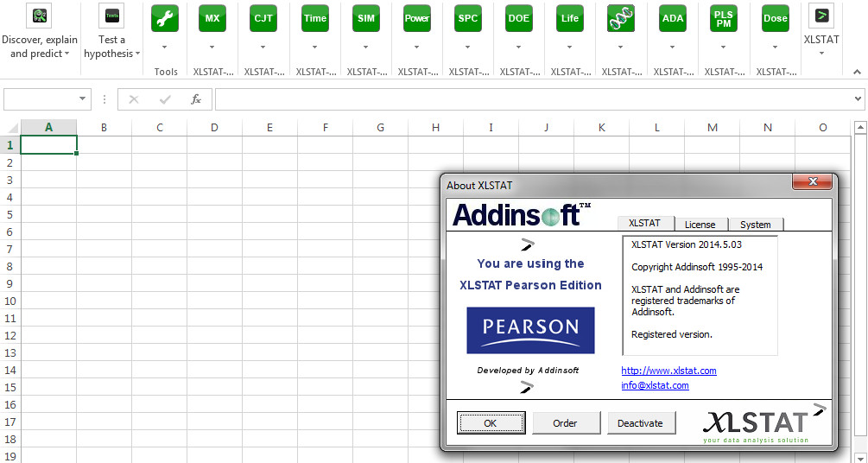This screenshot has height=463, width=868.
Task: Click the vertical scrollbar up arrow
Action: 859,129
